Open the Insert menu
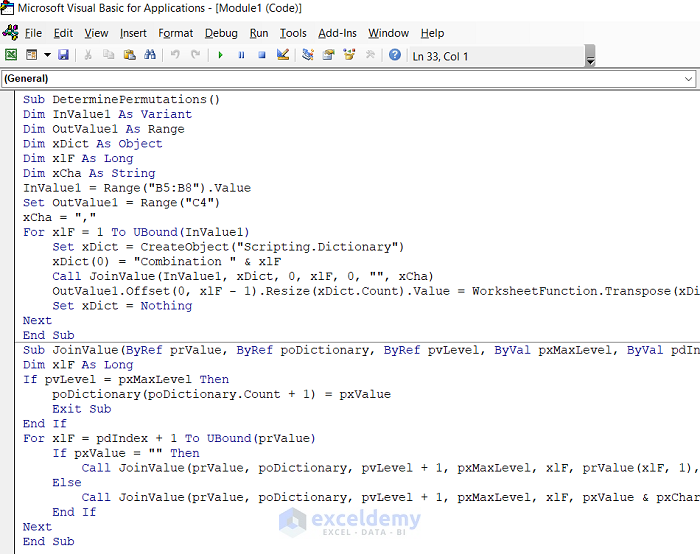Image resolution: width=700 pixels, height=554 pixels. click(133, 33)
